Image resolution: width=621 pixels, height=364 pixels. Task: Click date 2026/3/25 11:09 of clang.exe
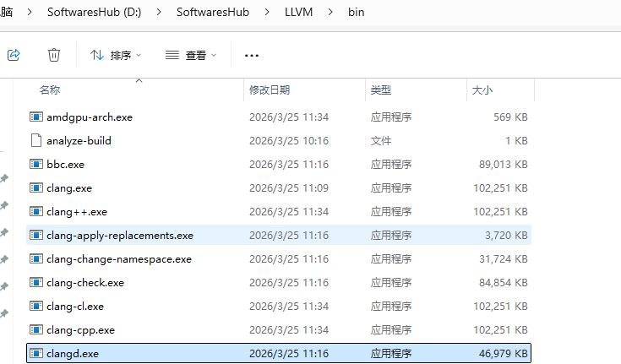[289, 188]
